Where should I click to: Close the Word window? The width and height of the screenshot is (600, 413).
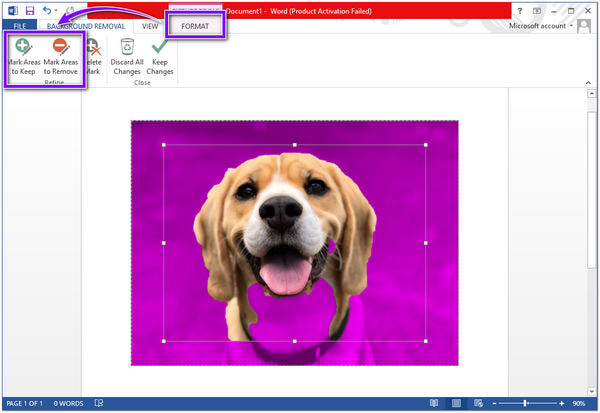588,11
